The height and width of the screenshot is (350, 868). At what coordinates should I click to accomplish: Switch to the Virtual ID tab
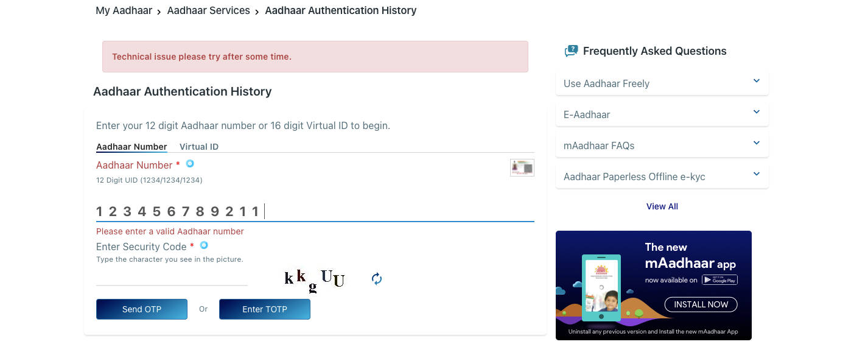198,147
